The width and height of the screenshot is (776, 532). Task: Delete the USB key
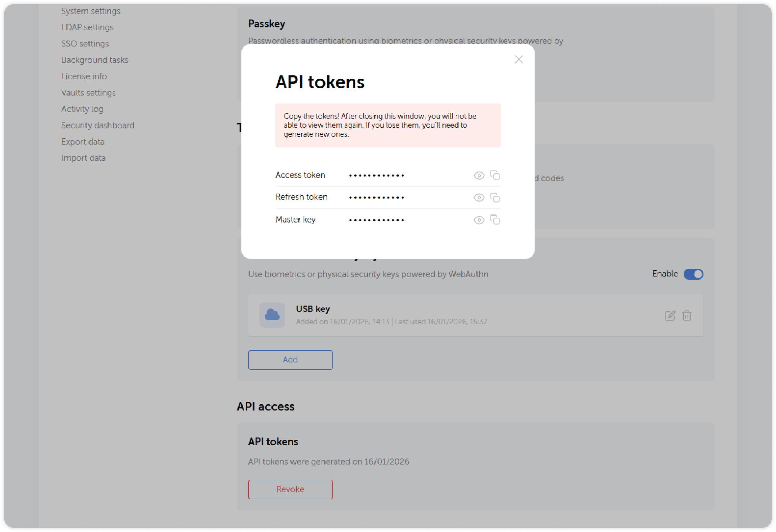687,315
